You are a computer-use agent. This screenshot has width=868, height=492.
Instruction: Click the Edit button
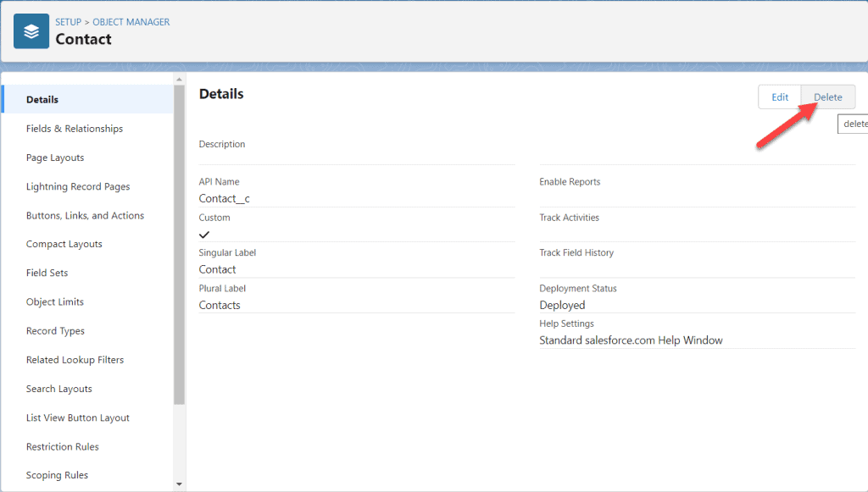click(779, 97)
